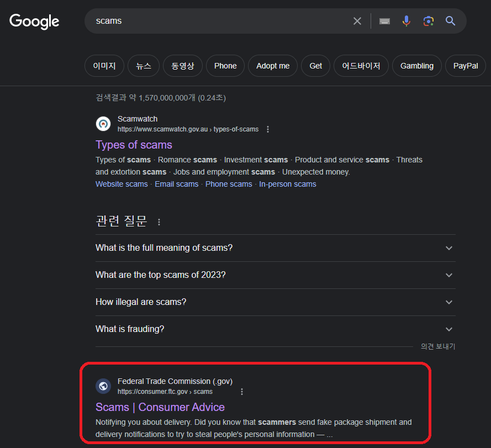Open the 'In-person scams' sitelink

point(287,184)
